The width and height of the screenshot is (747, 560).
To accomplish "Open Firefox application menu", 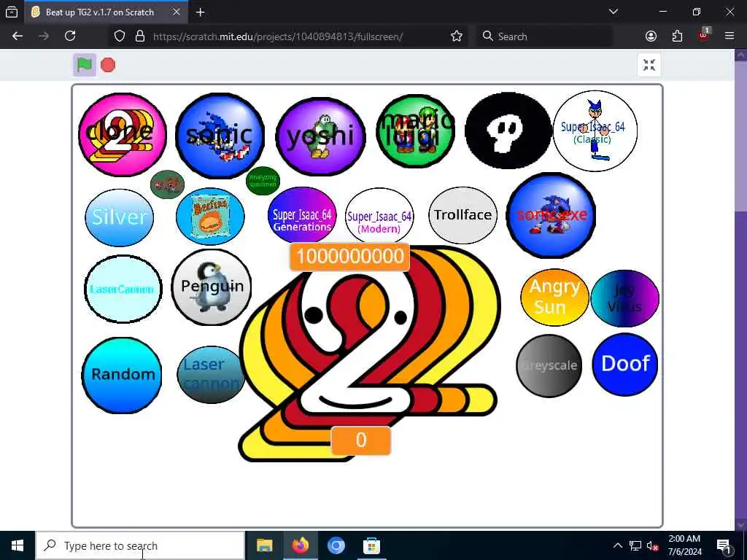I will pos(729,36).
